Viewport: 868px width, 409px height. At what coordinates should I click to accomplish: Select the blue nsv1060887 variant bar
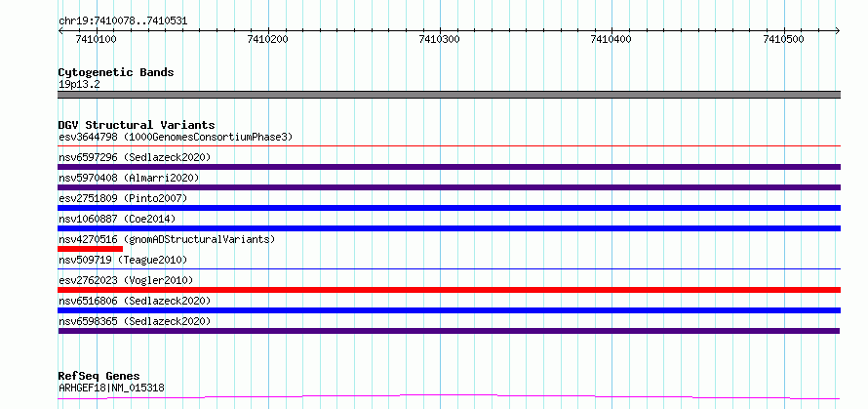coord(449,228)
